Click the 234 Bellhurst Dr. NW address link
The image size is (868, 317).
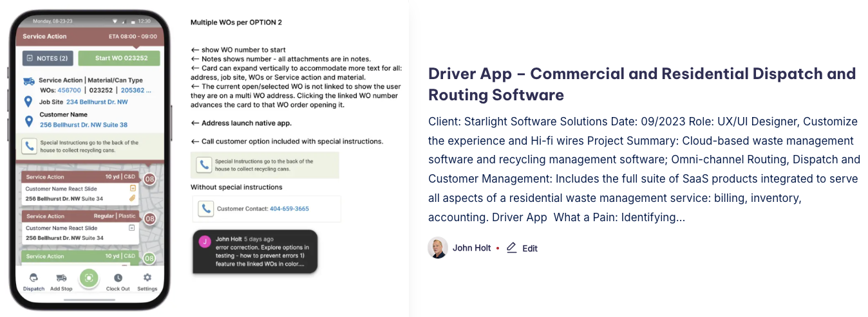pyautogui.click(x=97, y=102)
